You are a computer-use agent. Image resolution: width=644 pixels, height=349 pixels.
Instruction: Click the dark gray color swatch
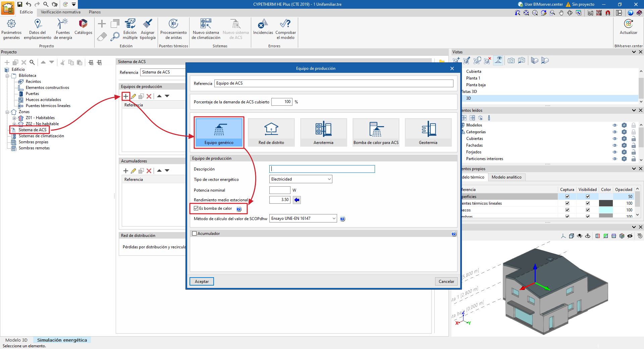(x=606, y=203)
